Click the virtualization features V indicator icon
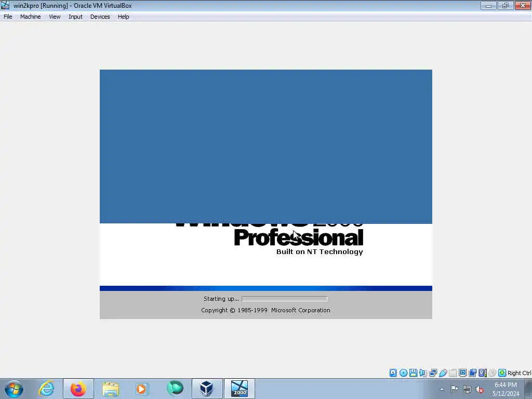Screen dimensions: 532x399 [x=483, y=373]
